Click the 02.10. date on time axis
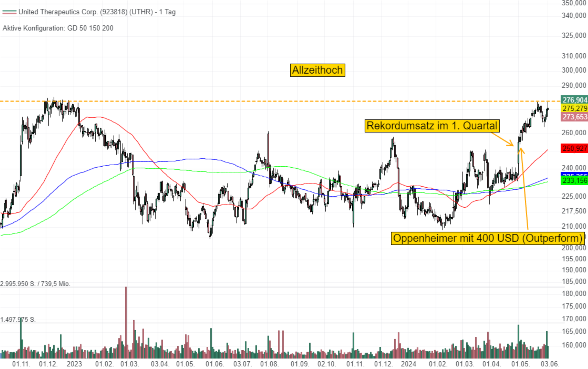The width and height of the screenshot is (588, 369). tap(327, 364)
